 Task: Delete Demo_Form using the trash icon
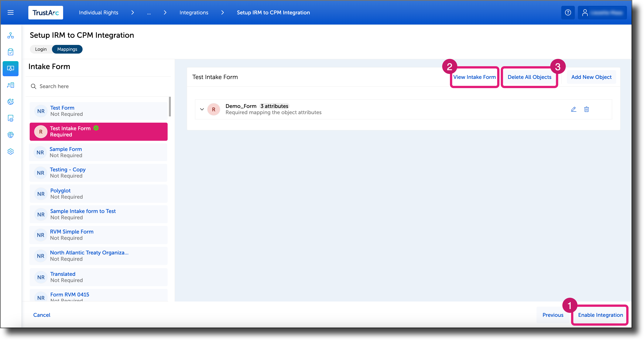tap(587, 109)
